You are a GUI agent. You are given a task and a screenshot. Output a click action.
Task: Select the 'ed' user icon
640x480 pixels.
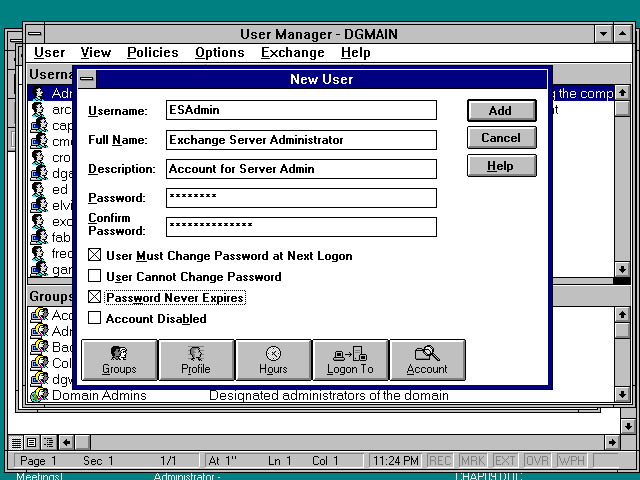coord(38,189)
